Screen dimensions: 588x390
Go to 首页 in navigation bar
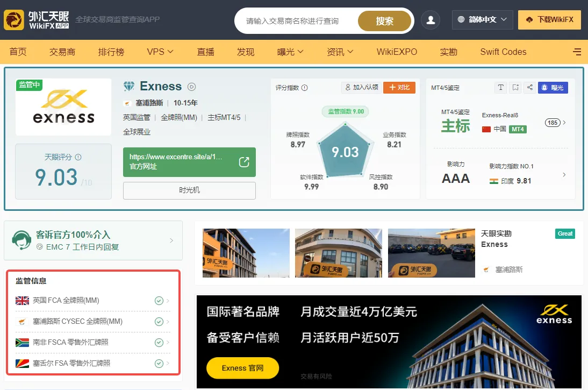click(18, 52)
